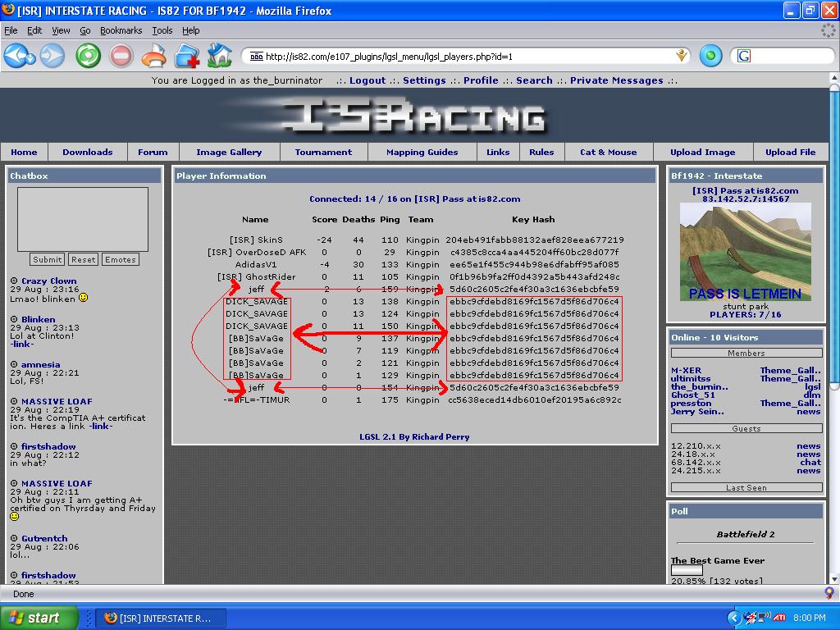The image size is (840, 630).
Task: Open the chatbox Emotes button
Action: pos(120,260)
